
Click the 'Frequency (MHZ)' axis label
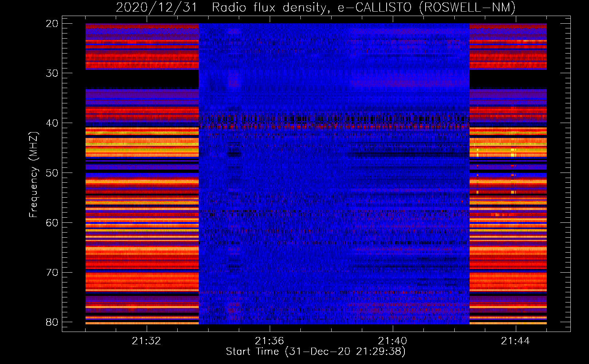coord(33,175)
